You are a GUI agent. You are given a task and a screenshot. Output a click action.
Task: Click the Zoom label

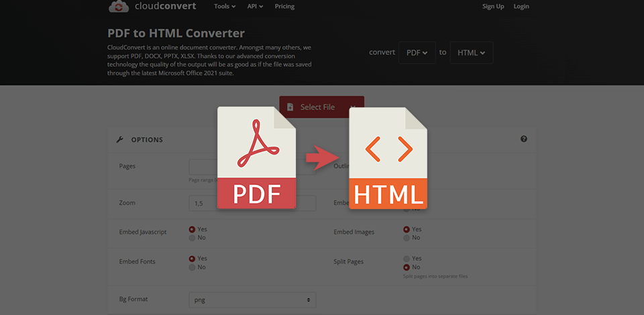[127, 202]
